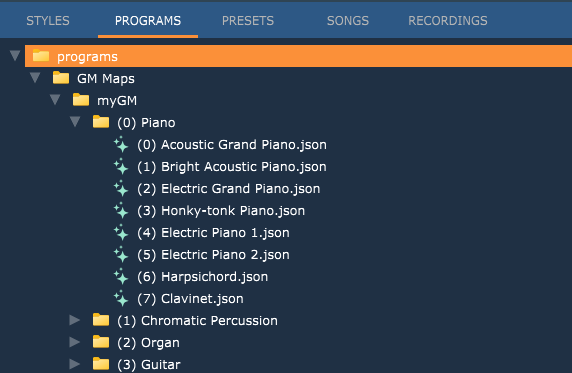Open (5) Electric Piano 2.json
The height and width of the screenshot is (373, 572).
tap(213, 255)
